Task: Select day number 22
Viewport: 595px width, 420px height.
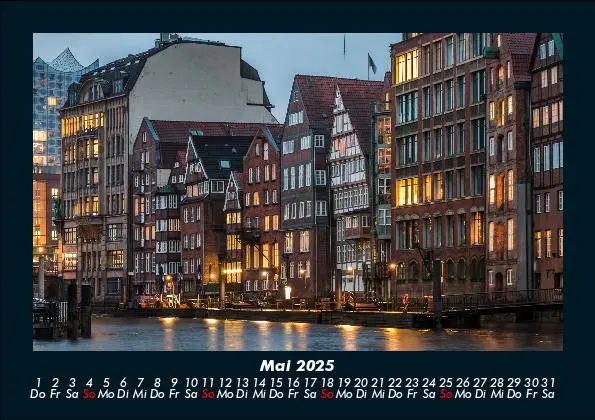Action: pos(395,382)
